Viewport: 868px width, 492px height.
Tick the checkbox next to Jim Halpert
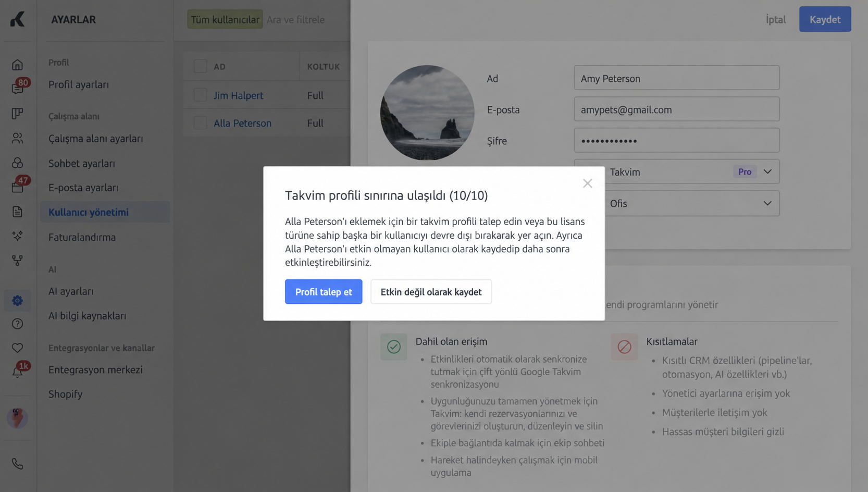pos(200,95)
